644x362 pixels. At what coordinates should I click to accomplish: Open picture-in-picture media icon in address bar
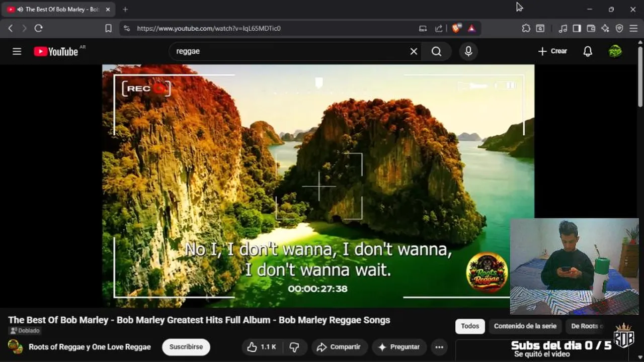pyautogui.click(x=423, y=28)
